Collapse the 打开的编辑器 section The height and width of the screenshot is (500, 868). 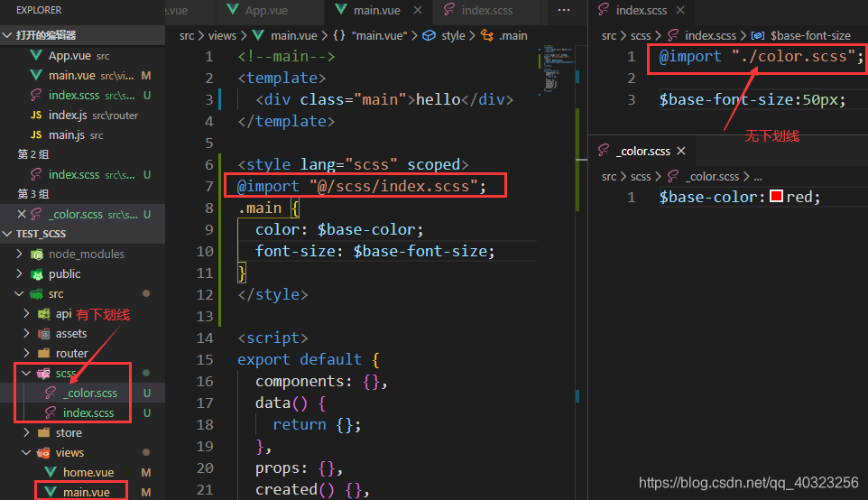(7, 35)
